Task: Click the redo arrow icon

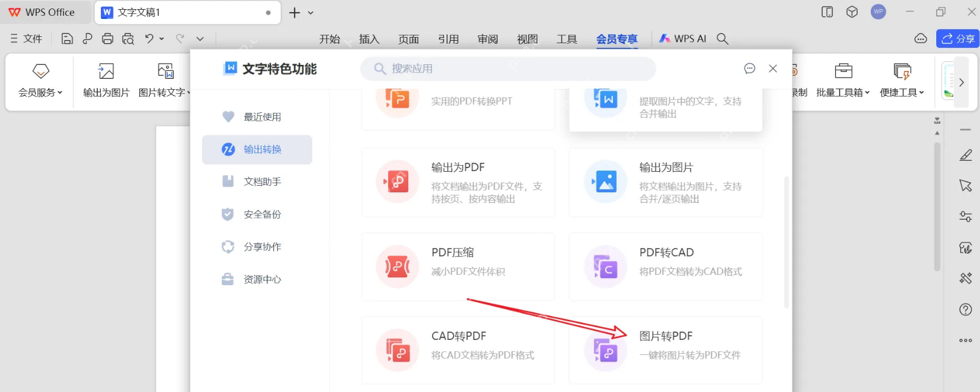Action: point(180,39)
